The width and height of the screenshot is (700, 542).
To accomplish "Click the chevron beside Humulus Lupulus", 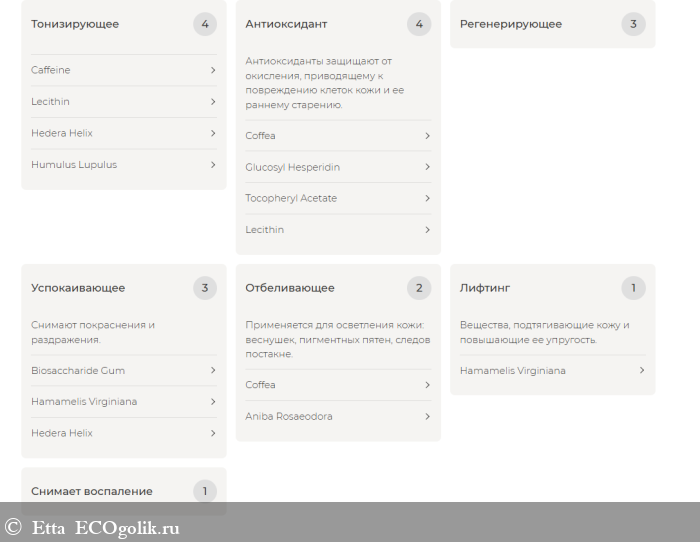I will coord(213,165).
